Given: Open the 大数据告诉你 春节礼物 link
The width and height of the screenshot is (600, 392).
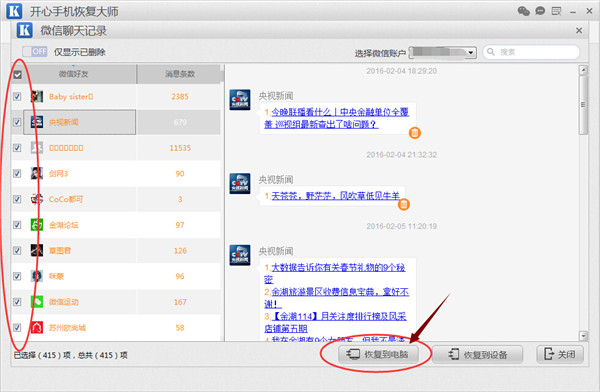Looking at the screenshot, I should [335, 273].
